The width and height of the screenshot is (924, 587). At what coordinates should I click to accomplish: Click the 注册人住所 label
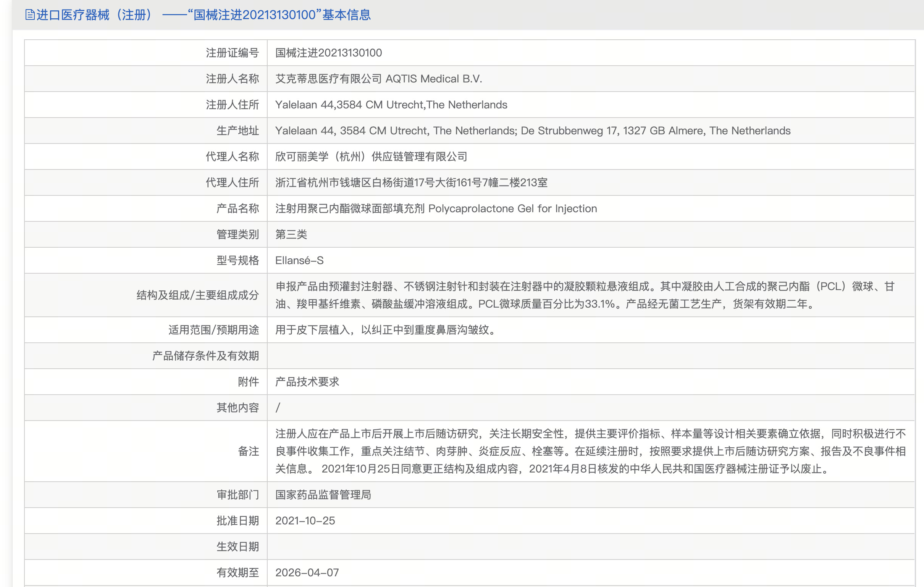pos(232,105)
